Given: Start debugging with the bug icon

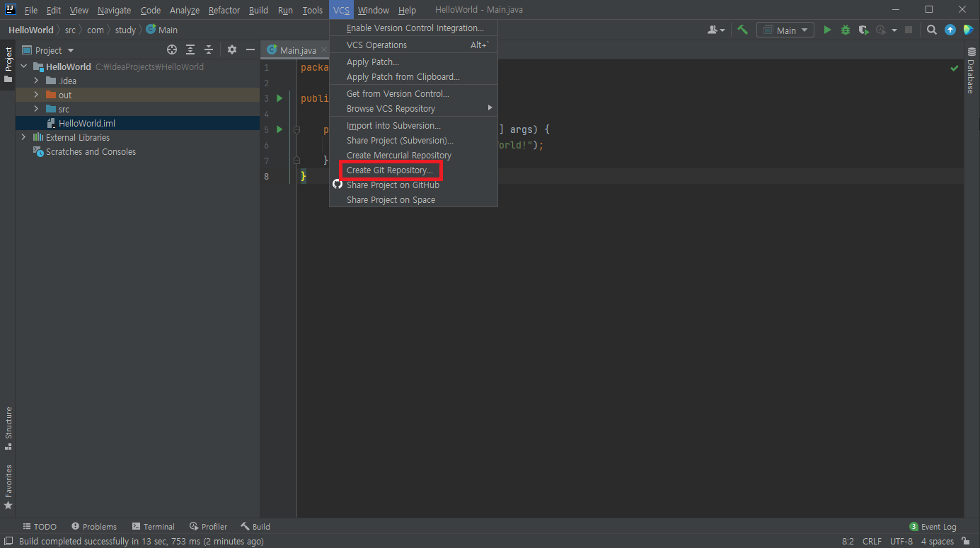Looking at the screenshot, I should (846, 30).
